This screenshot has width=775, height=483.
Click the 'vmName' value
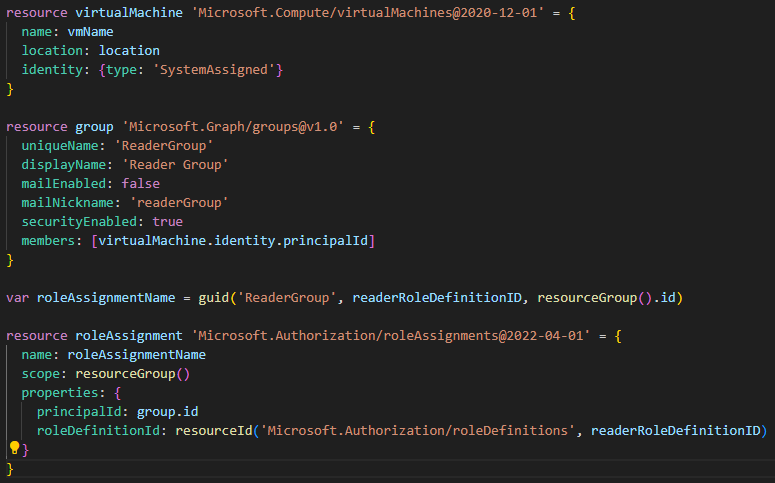click(90, 32)
